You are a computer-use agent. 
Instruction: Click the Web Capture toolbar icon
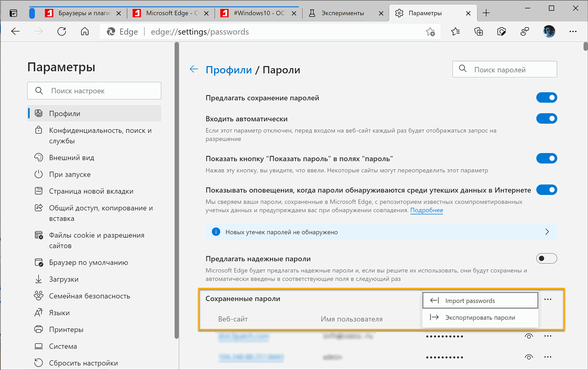(501, 32)
